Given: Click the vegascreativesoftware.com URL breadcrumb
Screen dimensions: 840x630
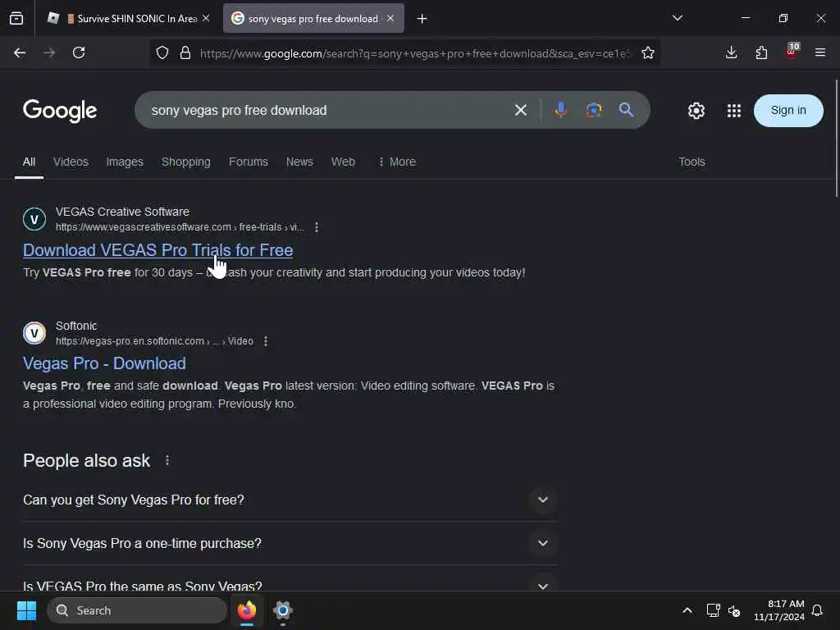Looking at the screenshot, I should tap(180, 227).
